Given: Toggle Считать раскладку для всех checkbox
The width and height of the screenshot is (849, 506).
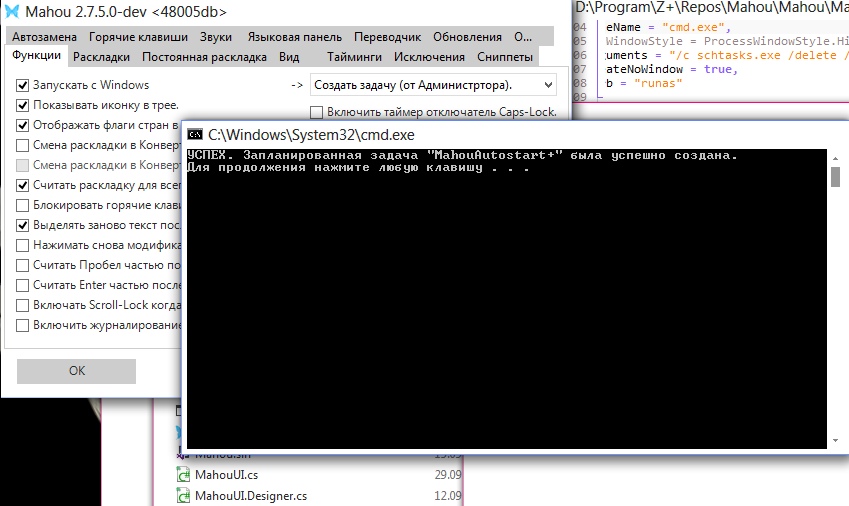Looking at the screenshot, I should (x=22, y=185).
